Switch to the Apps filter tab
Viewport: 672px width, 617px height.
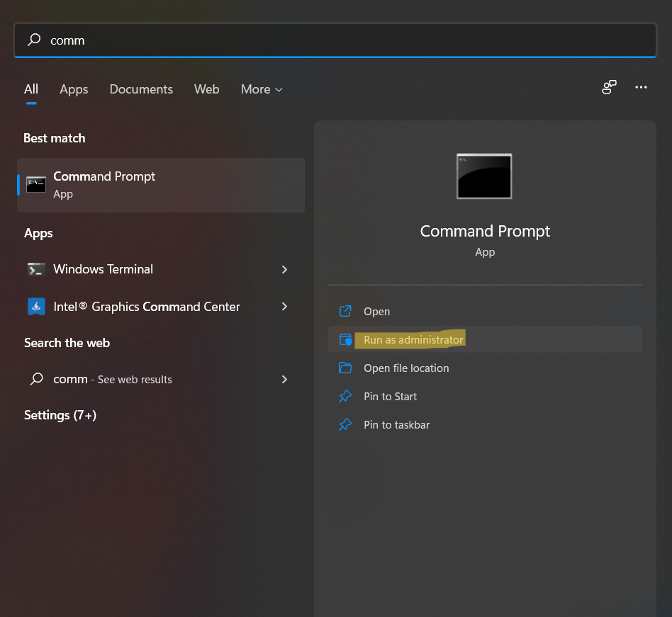click(74, 89)
